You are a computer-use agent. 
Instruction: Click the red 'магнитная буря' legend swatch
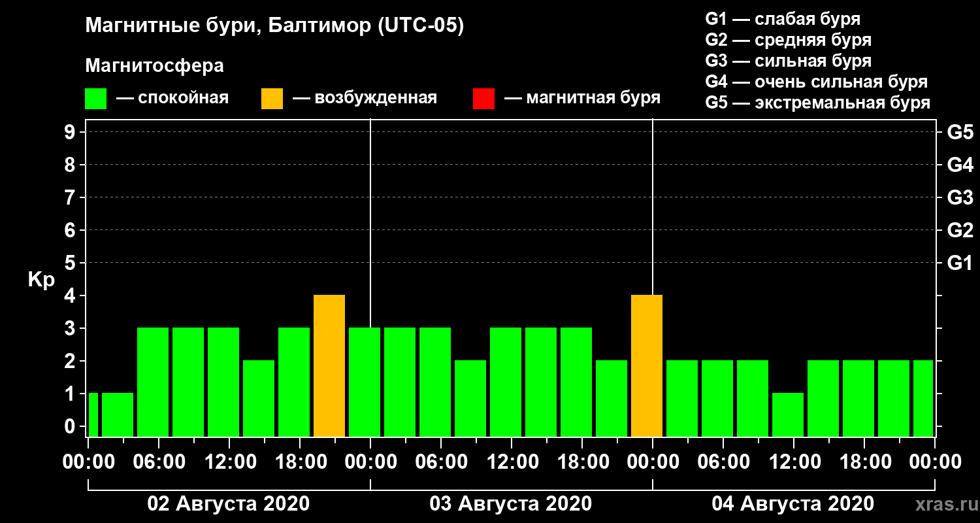click(483, 99)
